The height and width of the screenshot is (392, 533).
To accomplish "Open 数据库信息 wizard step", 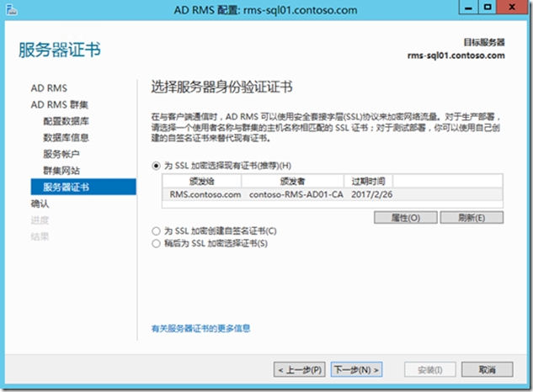I will click(x=66, y=137).
